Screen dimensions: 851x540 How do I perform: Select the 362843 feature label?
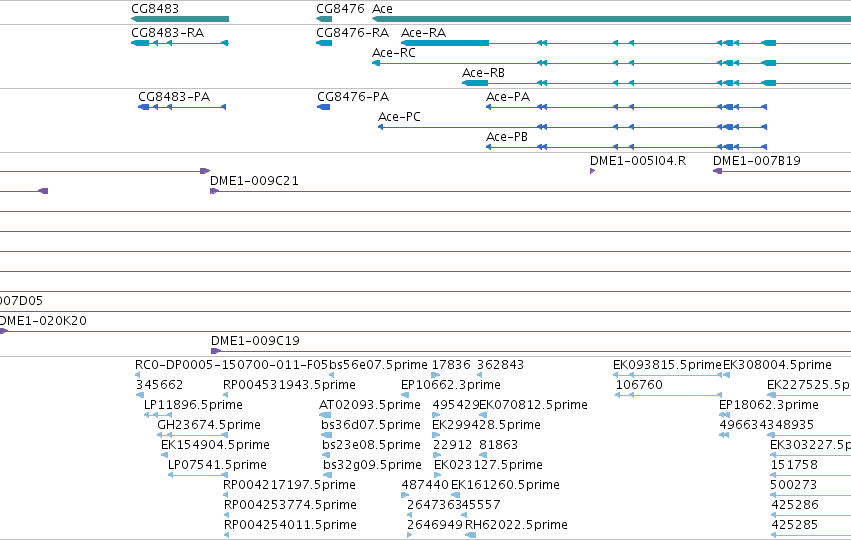tap(500, 365)
